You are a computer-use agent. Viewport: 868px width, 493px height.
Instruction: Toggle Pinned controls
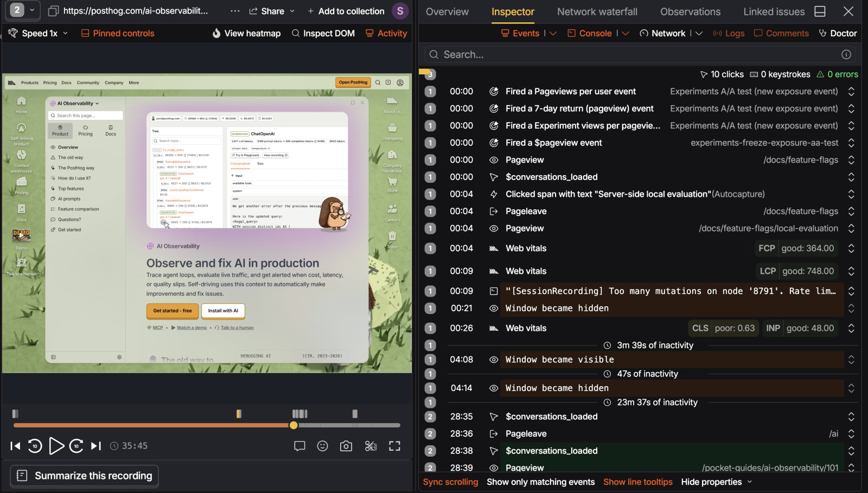[118, 33]
